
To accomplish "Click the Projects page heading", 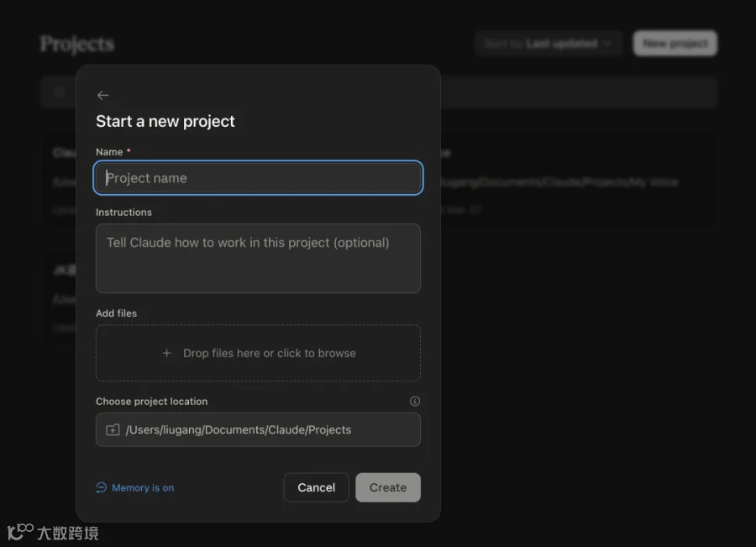I will click(77, 44).
